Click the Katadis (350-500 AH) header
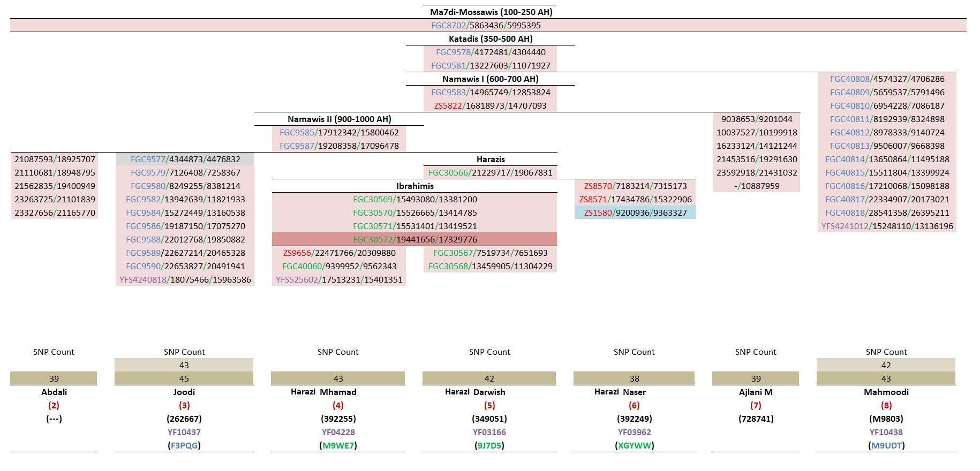This screenshot has width=980, height=471. [491, 39]
